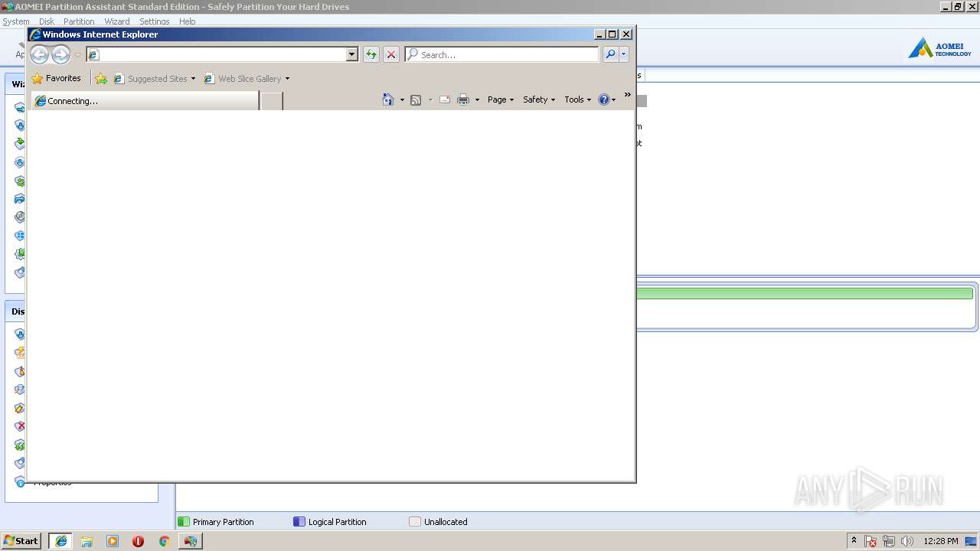Select the Connecting... tab
The width and height of the screenshot is (980, 551).
coord(145,101)
